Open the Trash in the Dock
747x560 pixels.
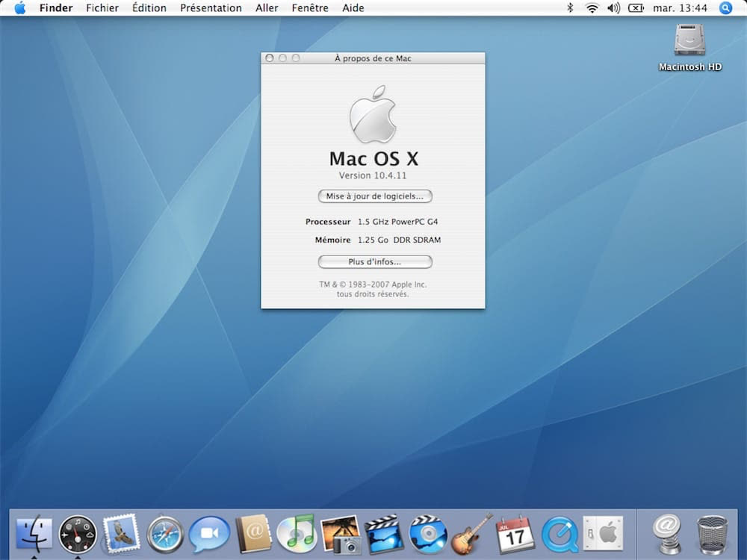click(x=710, y=534)
